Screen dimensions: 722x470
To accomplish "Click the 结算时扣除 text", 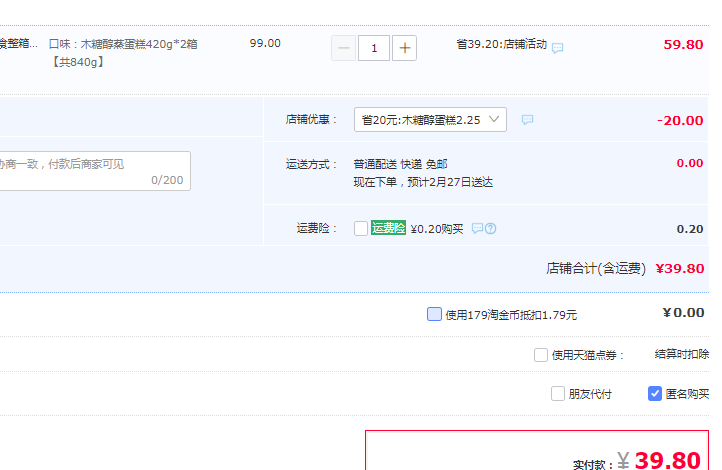I will 682,354.
